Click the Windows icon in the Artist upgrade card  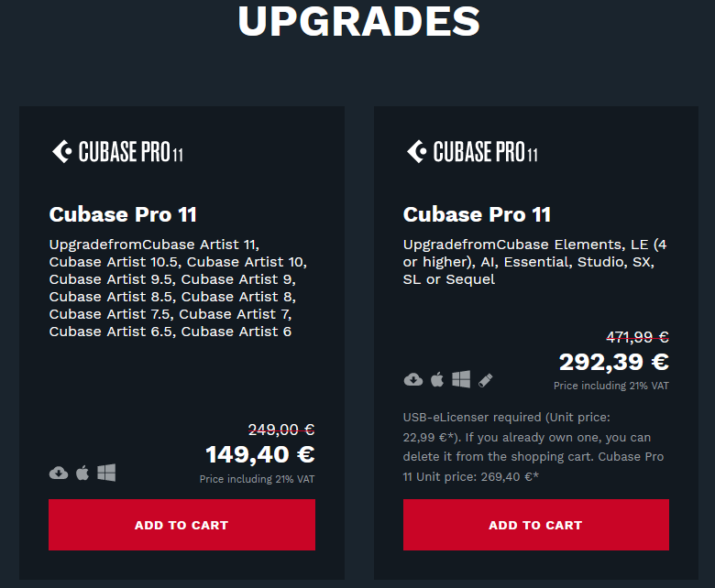pos(106,473)
